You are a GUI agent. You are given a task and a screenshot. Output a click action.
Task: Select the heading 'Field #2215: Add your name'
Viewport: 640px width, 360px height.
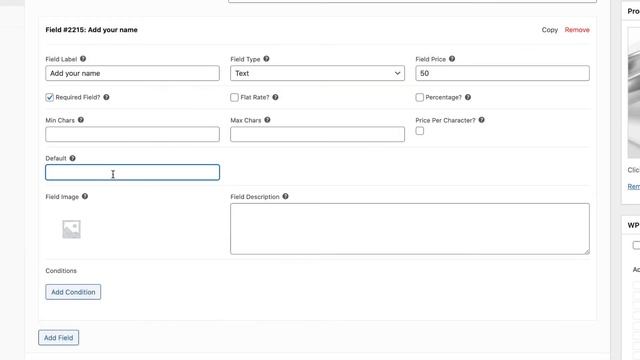click(x=91, y=30)
